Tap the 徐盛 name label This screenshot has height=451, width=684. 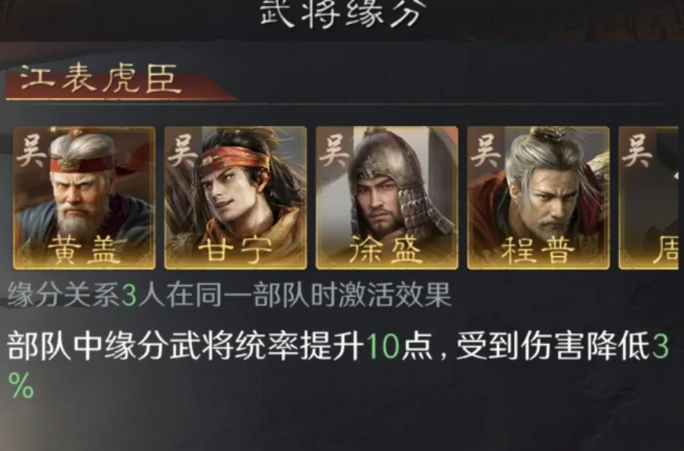(x=387, y=250)
